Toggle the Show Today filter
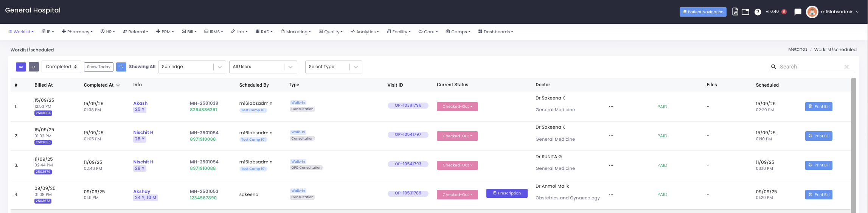The height and width of the screenshot is (213, 868). point(98,67)
